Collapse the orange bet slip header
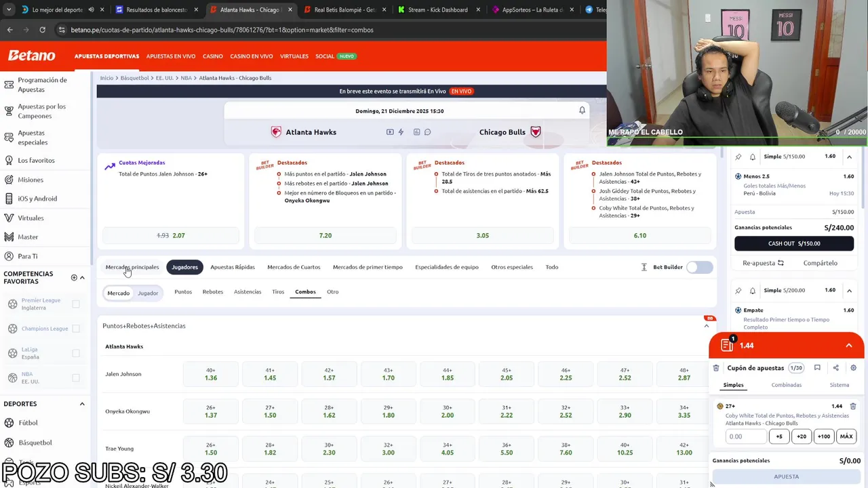This screenshot has width=868, height=488. coord(848,346)
